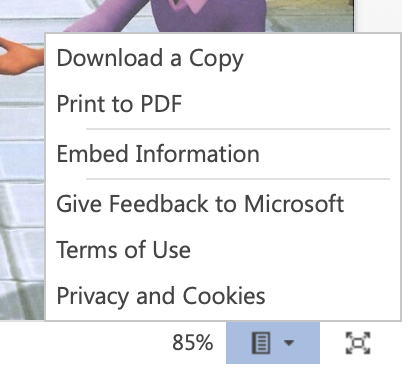Click the highlighted blue toolbar button

coord(273,343)
